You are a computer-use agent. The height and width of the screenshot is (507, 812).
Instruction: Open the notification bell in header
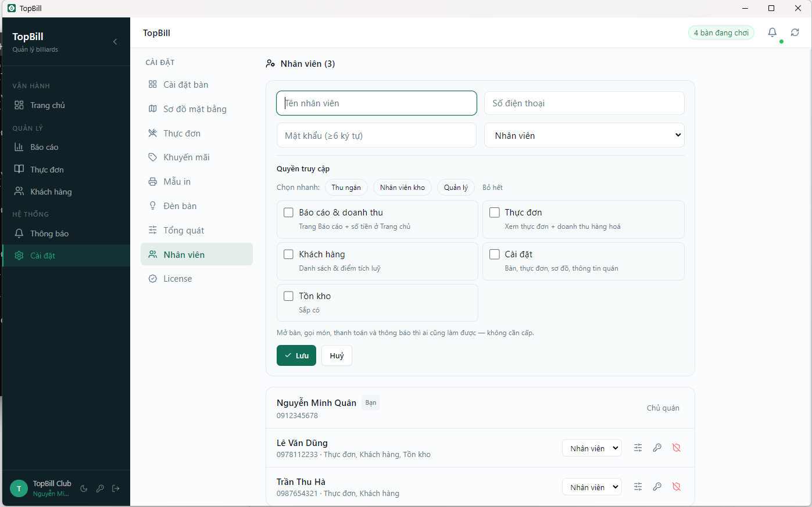click(772, 33)
